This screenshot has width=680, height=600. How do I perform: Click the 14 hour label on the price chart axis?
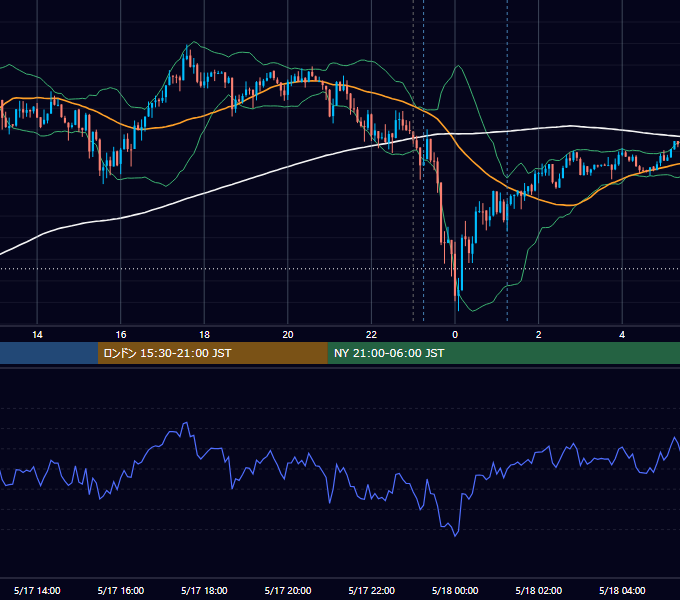[37, 335]
